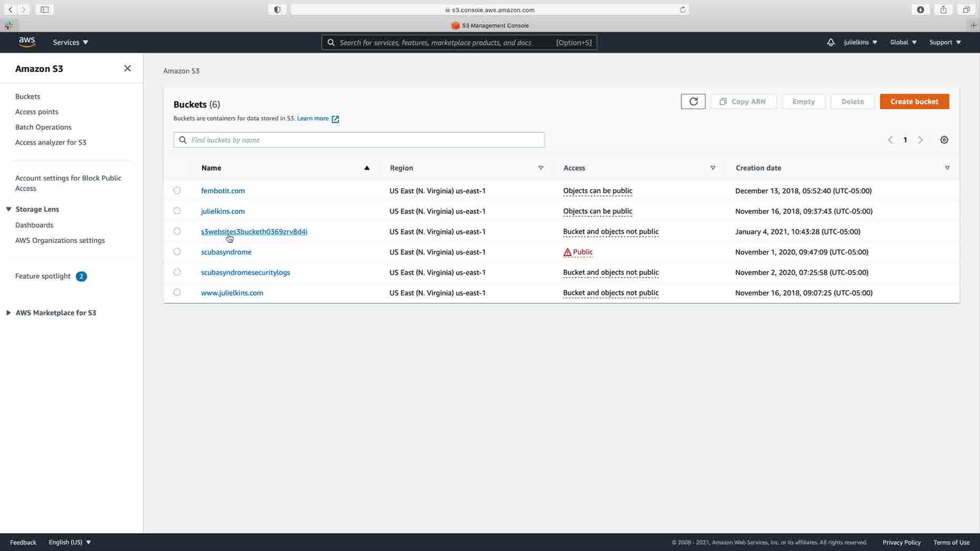980x551 pixels.
Task: Click the Safari address bar
Action: point(489,9)
